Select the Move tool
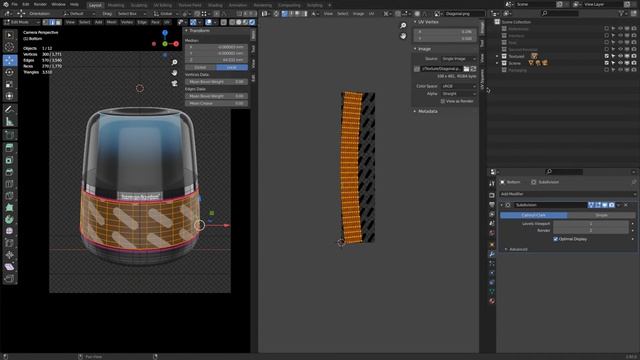 [9, 60]
